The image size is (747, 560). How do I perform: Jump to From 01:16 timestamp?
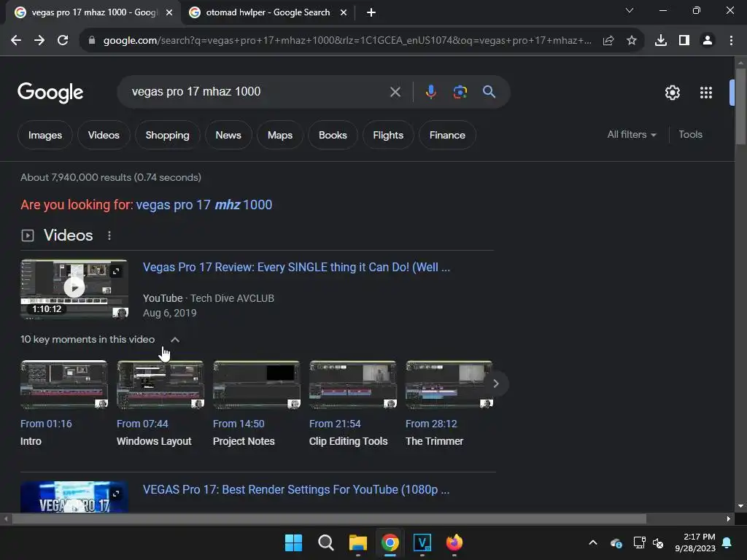46,424
